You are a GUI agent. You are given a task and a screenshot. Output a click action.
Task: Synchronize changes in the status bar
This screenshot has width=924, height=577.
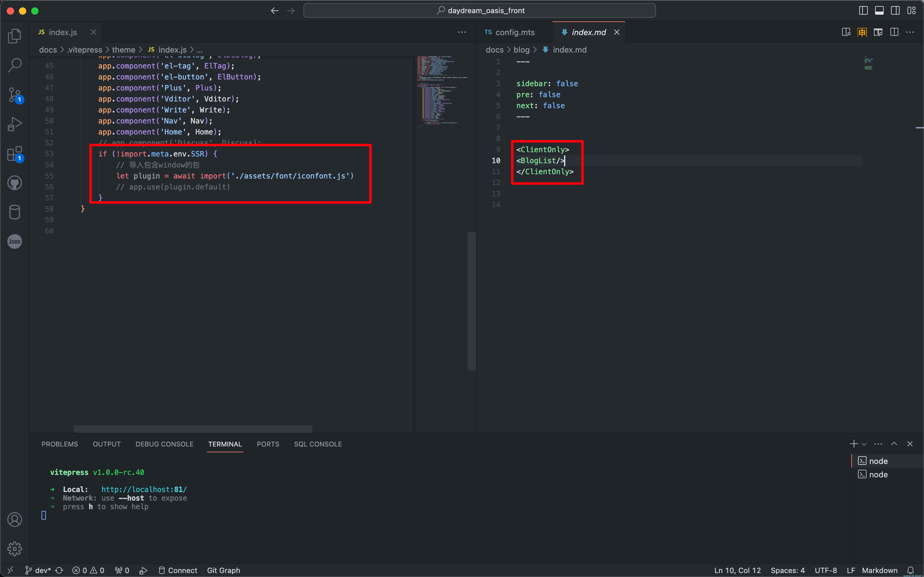59,570
